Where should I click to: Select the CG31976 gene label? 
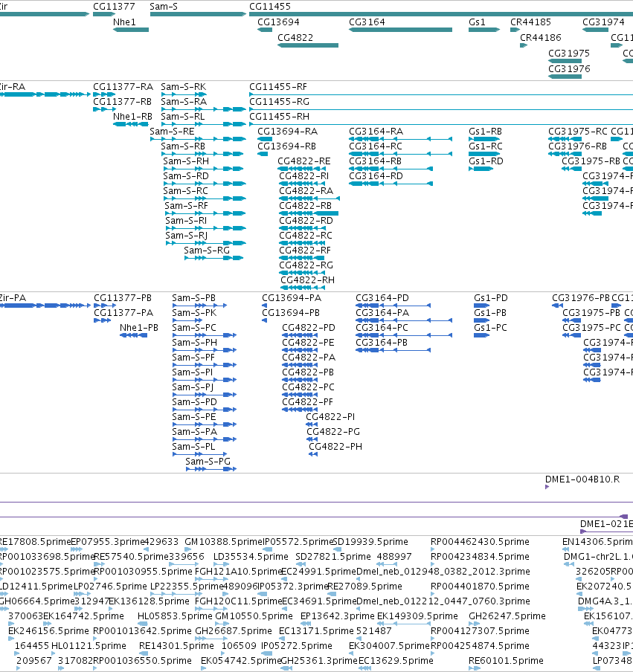[x=569, y=68]
